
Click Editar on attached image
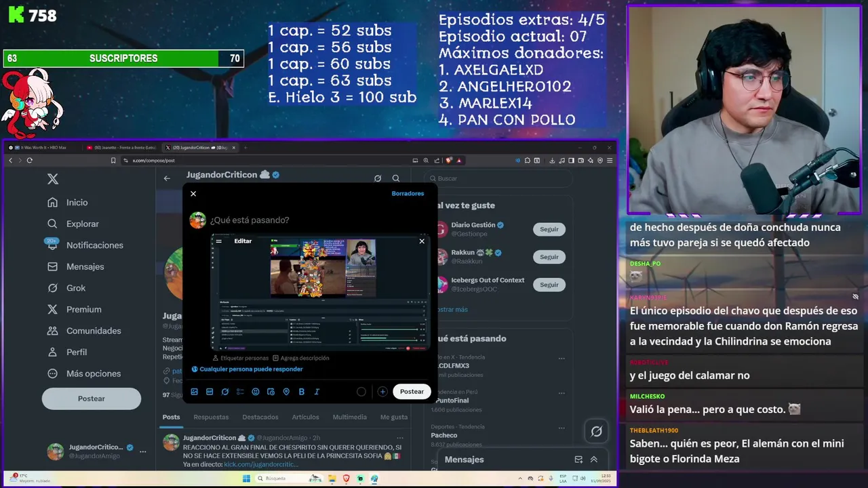tap(243, 241)
